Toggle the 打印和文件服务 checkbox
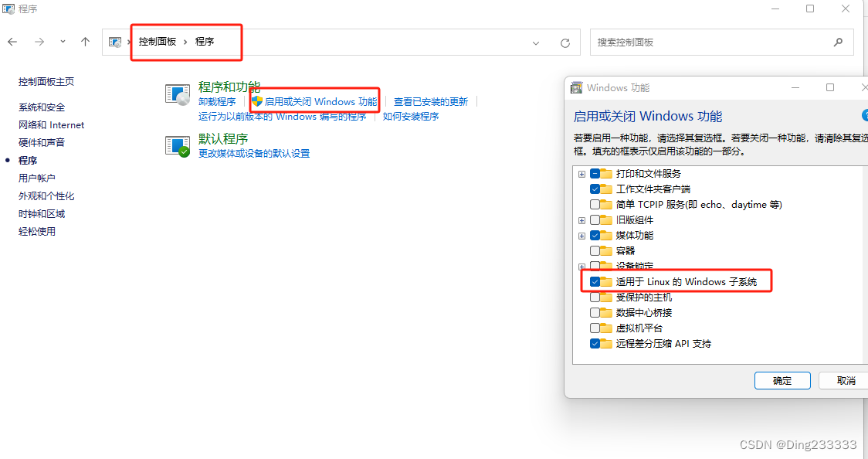Screen dimensions: 868x459 pos(595,173)
